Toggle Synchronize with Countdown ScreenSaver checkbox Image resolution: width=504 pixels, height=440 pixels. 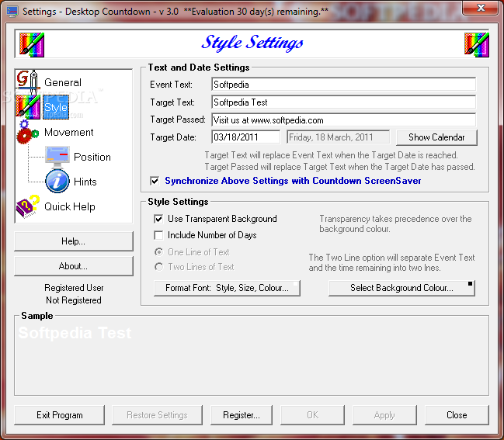point(155,181)
